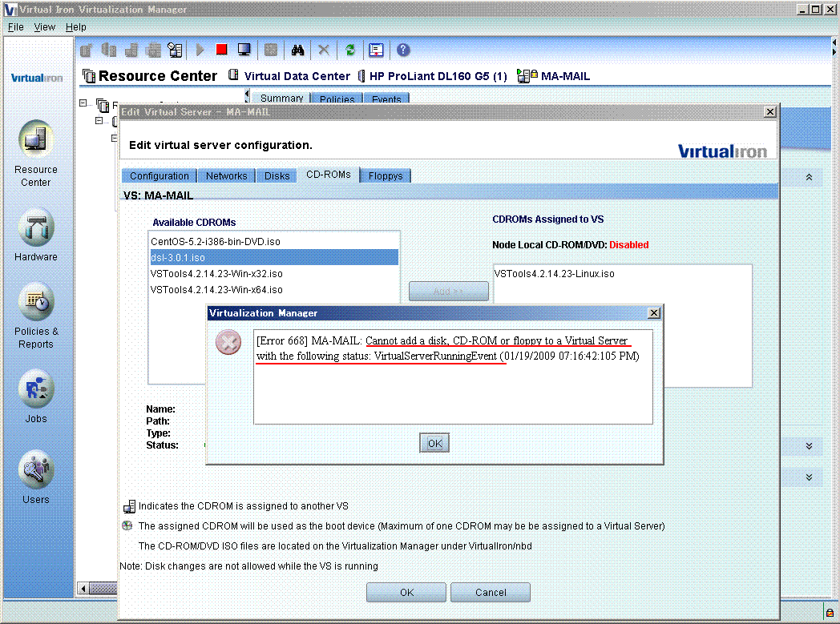Click the MA-MAIL breadcrumb link

[x=554, y=76]
